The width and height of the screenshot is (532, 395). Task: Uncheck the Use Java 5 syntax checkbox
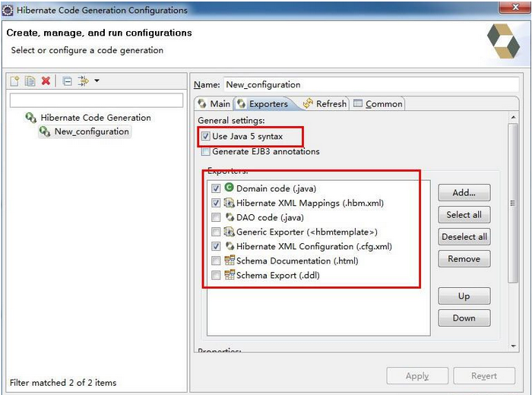pyautogui.click(x=204, y=137)
